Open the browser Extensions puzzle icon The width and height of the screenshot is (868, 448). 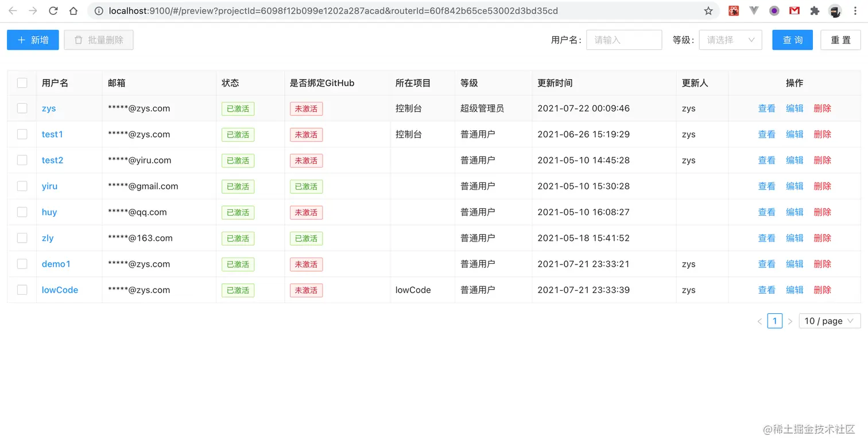coord(815,11)
